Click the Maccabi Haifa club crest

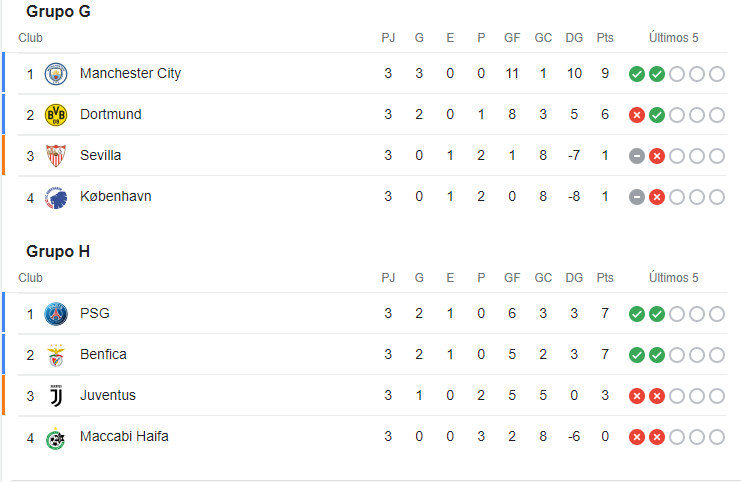(x=56, y=437)
